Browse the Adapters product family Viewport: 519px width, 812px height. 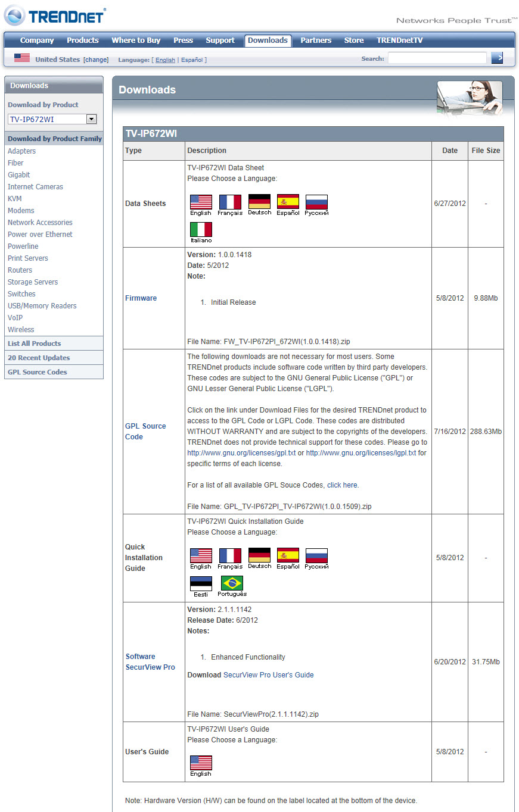click(x=22, y=151)
